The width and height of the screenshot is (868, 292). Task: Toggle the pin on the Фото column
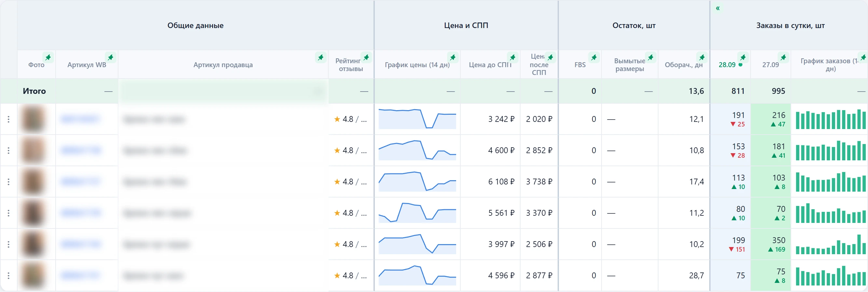coord(48,57)
